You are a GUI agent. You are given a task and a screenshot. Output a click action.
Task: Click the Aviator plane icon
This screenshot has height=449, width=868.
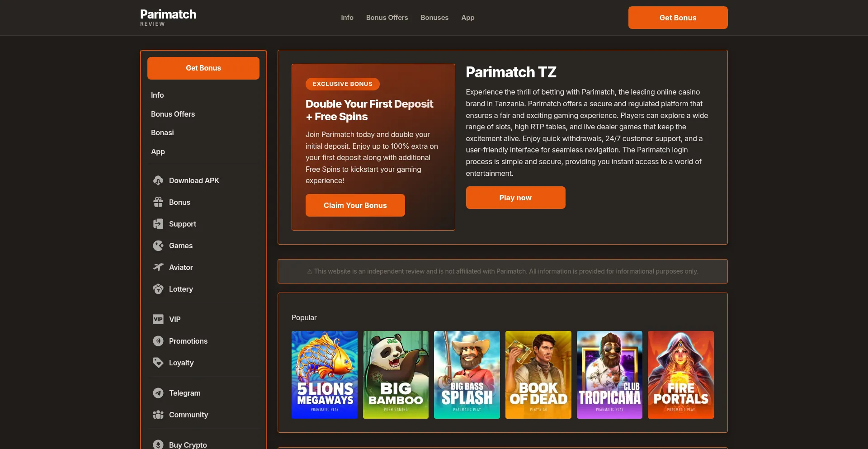click(158, 267)
